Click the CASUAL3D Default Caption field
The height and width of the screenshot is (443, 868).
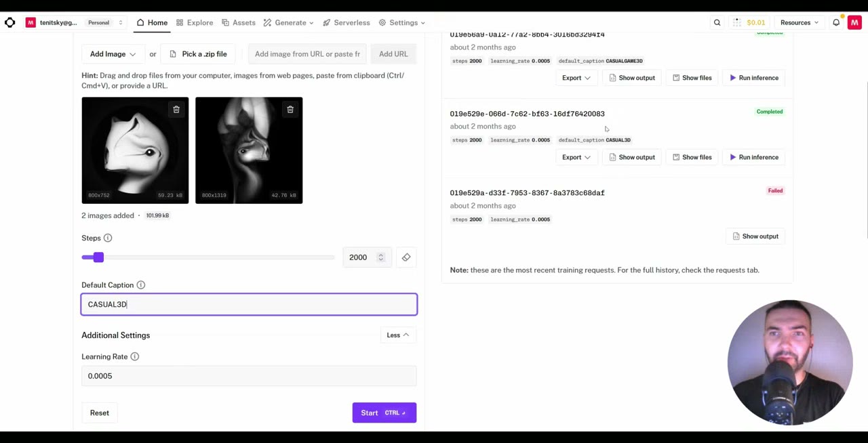249,304
